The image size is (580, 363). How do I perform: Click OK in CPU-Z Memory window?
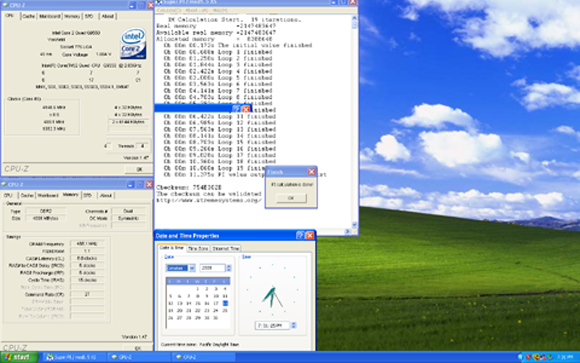pos(138,348)
